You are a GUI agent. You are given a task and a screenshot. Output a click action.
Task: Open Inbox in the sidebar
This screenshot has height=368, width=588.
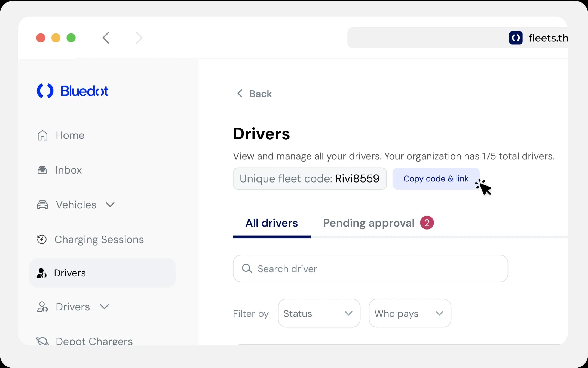coord(68,170)
